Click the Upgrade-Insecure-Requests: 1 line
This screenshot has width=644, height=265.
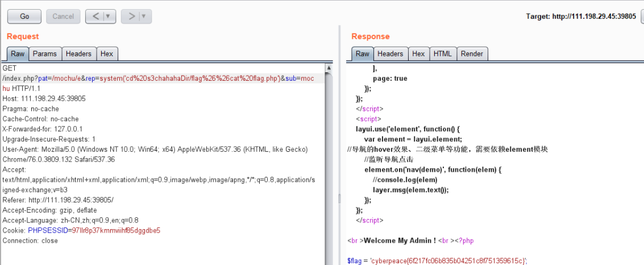point(49,139)
